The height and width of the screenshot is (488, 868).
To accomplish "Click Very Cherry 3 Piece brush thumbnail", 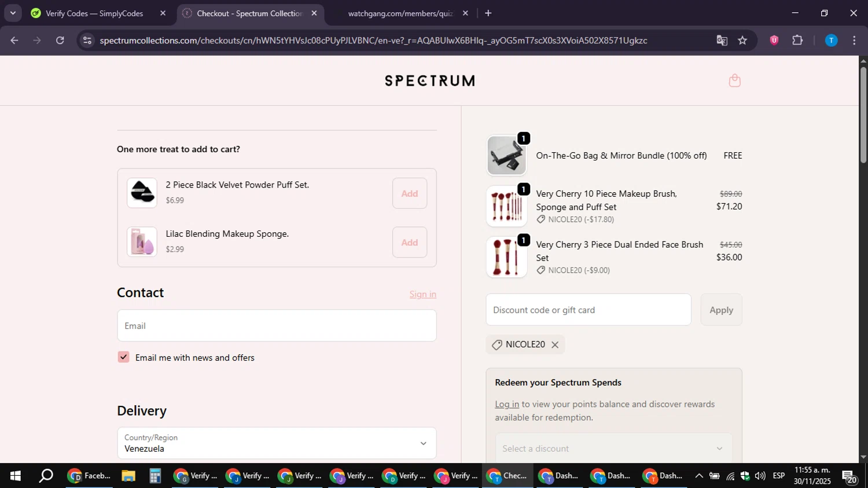I will pyautogui.click(x=506, y=257).
